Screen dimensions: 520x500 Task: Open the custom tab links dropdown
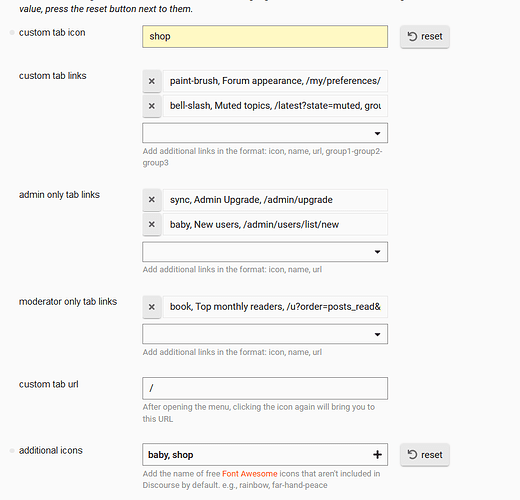point(265,133)
